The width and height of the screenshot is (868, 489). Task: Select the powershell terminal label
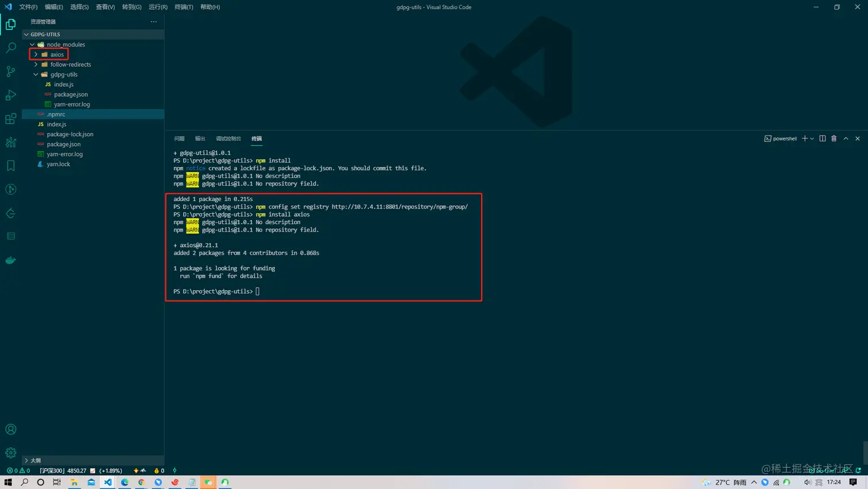(x=780, y=138)
